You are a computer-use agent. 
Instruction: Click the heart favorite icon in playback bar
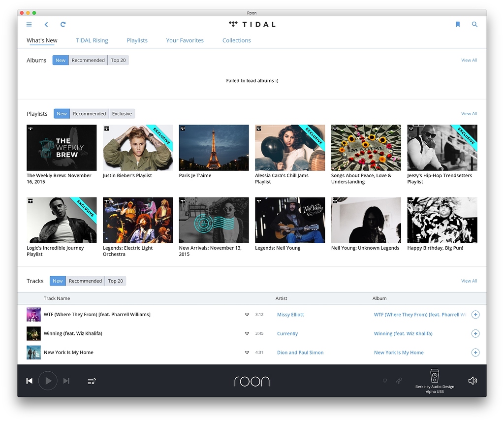point(385,381)
